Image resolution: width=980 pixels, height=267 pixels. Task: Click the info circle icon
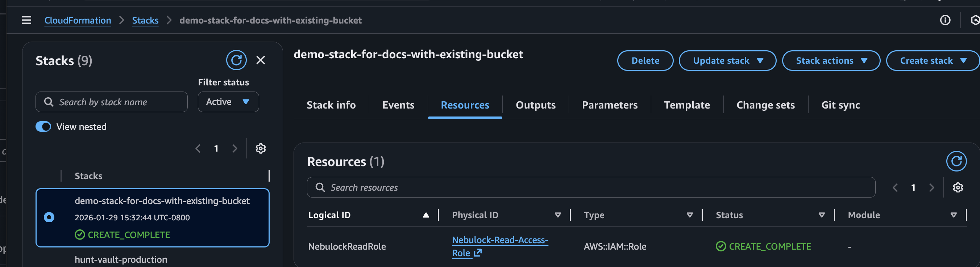click(x=945, y=20)
